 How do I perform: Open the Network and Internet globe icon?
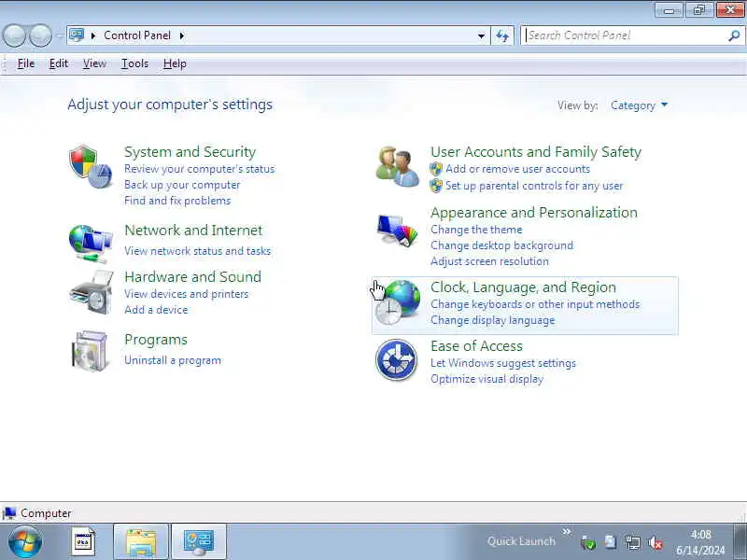pos(91,244)
